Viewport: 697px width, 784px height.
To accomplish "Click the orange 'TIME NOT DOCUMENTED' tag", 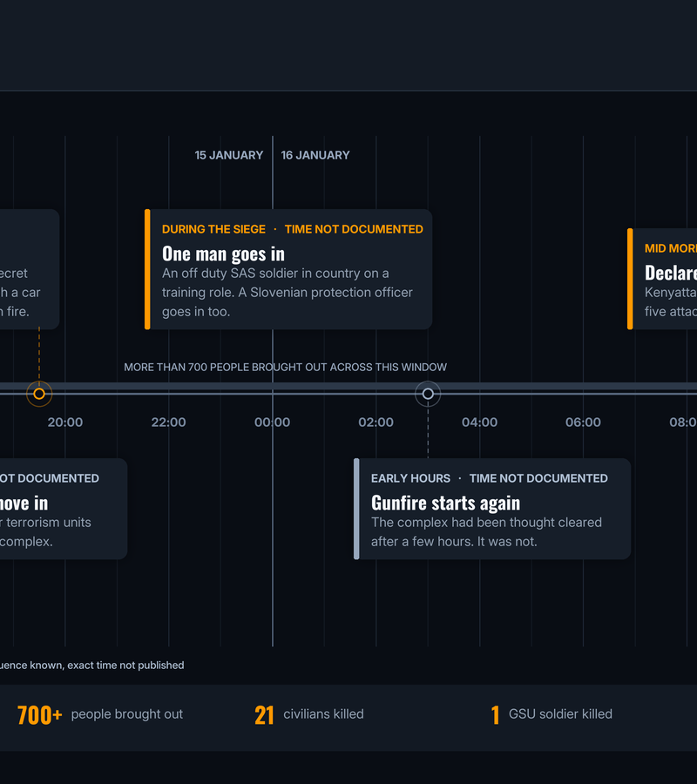I will [354, 229].
